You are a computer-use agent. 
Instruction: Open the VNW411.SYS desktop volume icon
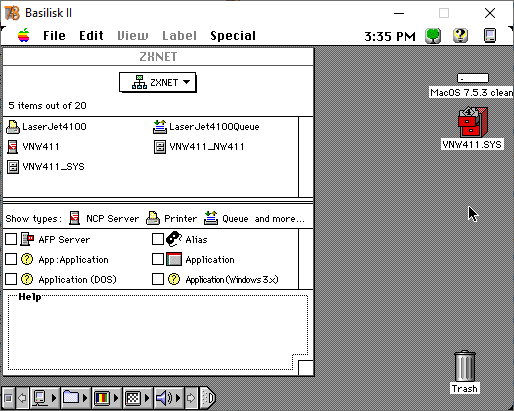pyautogui.click(x=473, y=122)
